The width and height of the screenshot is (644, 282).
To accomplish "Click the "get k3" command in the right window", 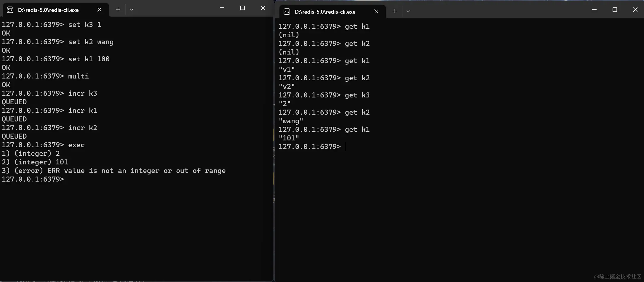I will (x=357, y=95).
